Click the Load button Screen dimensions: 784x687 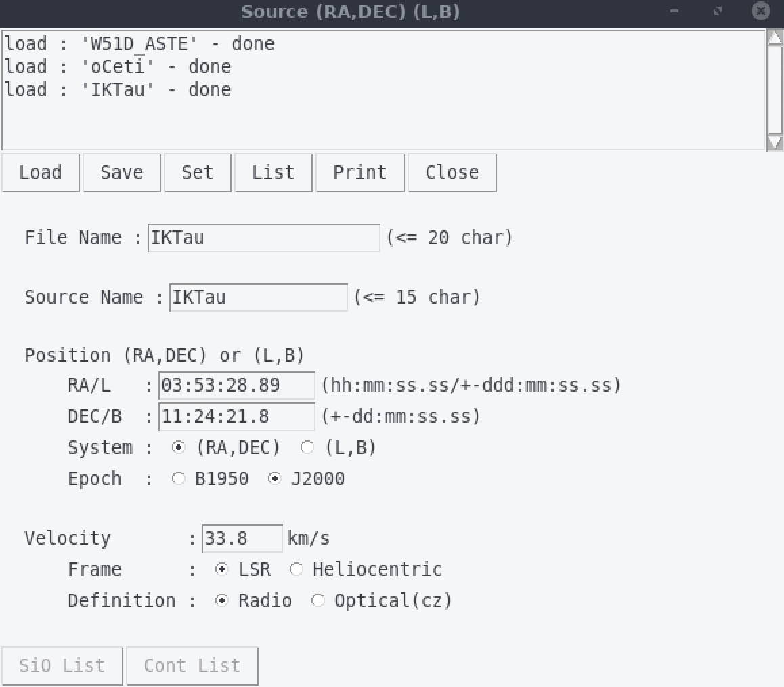point(41,173)
